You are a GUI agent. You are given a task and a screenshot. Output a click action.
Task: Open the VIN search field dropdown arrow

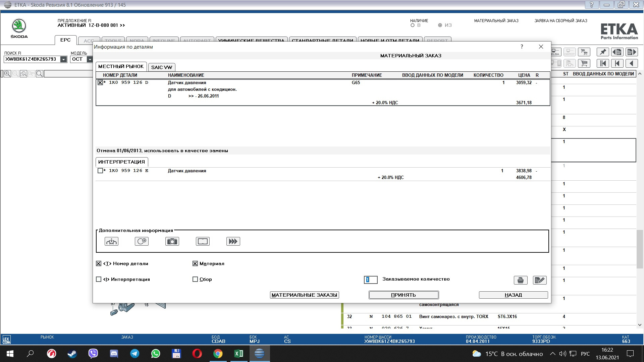coord(63,59)
